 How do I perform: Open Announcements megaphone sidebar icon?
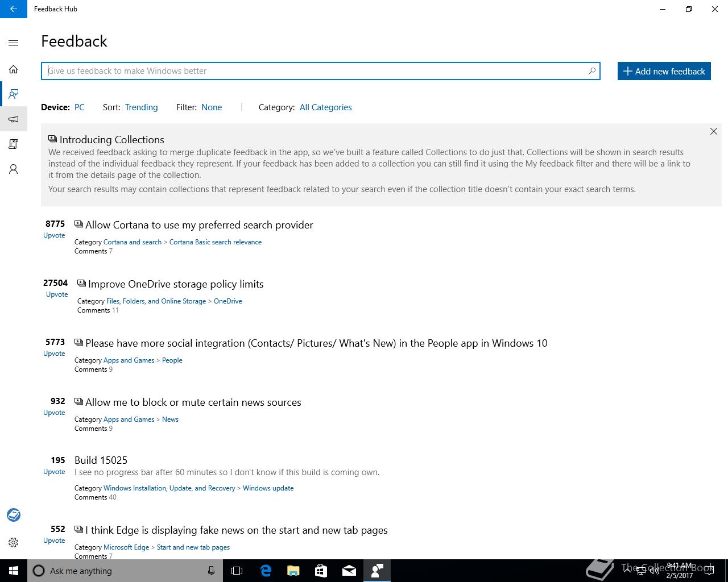pos(14,119)
